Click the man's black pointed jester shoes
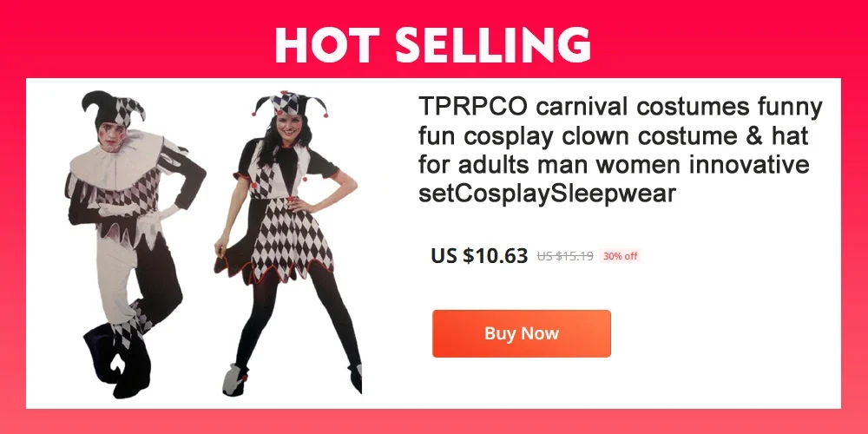Screen dimensions: 868x434 118,360
